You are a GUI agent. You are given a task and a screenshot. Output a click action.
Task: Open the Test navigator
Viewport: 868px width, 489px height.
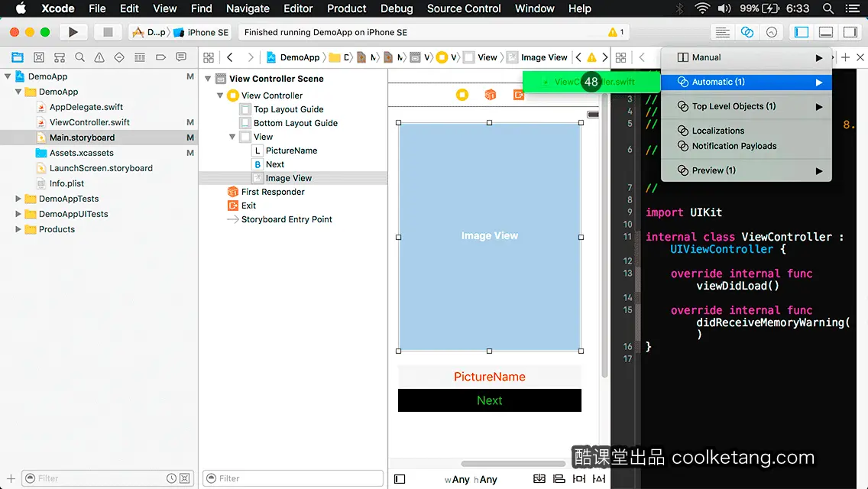point(119,57)
